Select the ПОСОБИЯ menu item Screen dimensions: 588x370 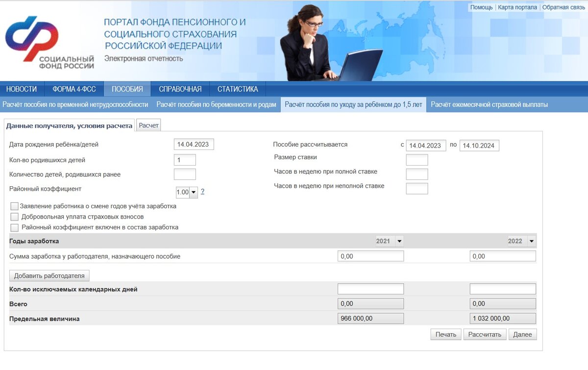click(127, 89)
